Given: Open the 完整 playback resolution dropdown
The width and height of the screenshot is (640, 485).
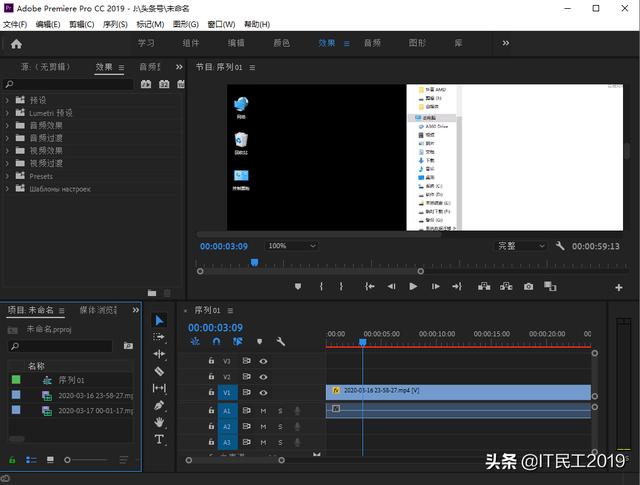Looking at the screenshot, I should [x=521, y=246].
